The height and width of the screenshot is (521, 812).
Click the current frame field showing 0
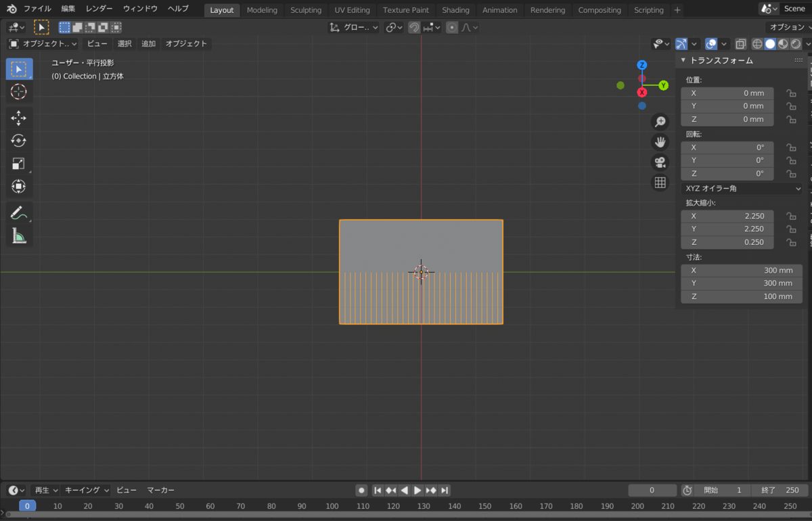tap(652, 490)
